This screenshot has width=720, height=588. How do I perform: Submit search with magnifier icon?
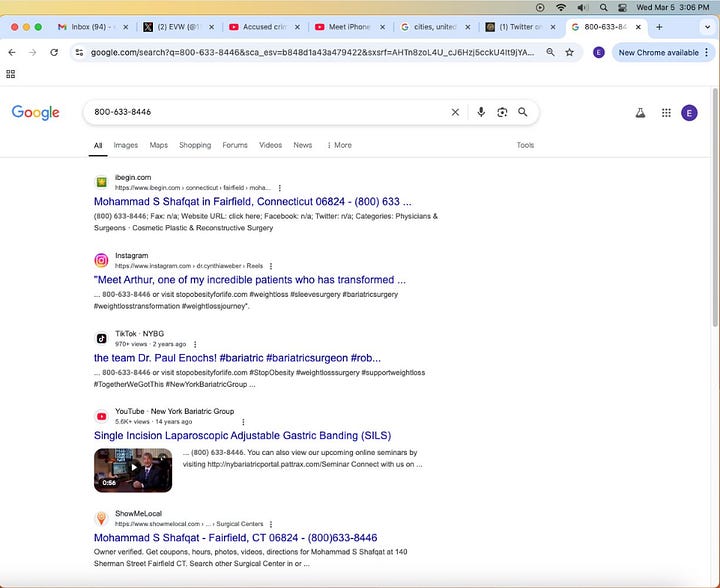pos(523,112)
